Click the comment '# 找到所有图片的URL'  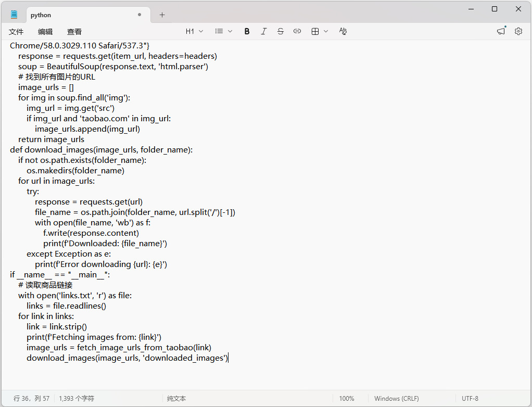57,77
